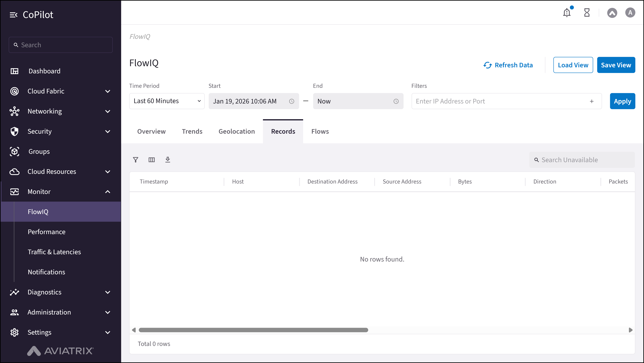The image size is (644, 363).
Task: Click the table filter funnel icon
Action: coord(135,160)
